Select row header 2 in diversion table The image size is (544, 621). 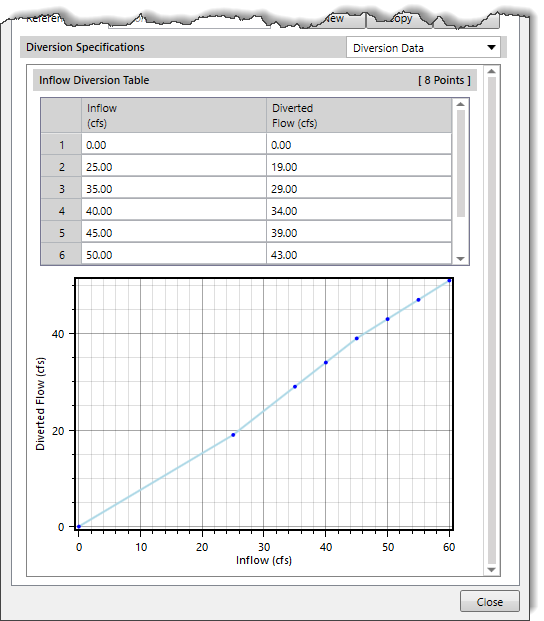pyautogui.click(x=61, y=167)
